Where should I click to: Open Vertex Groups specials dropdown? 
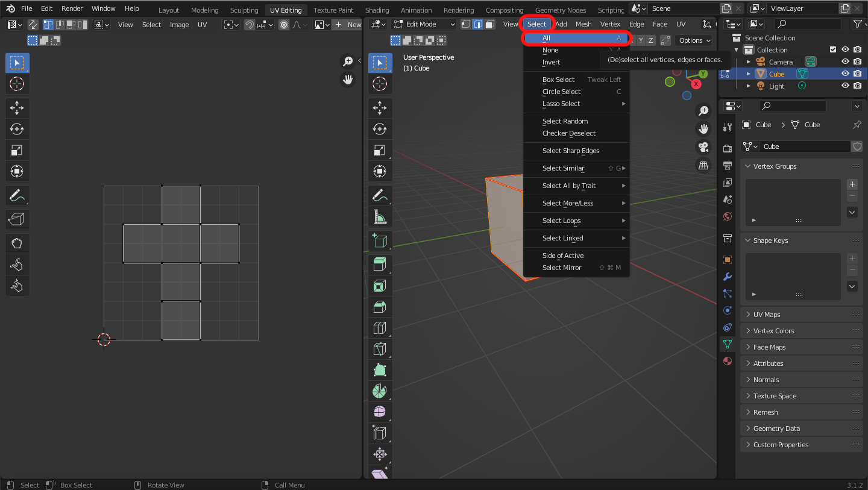coord(852,212)
